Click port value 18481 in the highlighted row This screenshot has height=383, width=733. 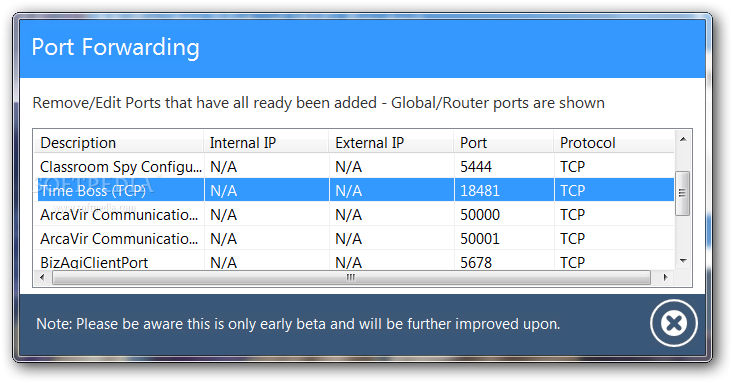click(480, 191)
